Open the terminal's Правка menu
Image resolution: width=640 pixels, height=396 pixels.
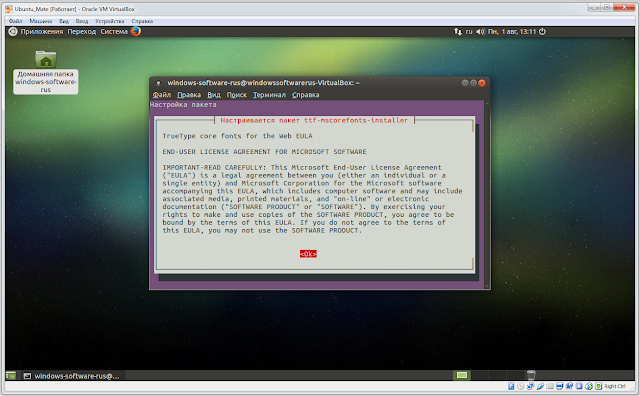(189, 95)
